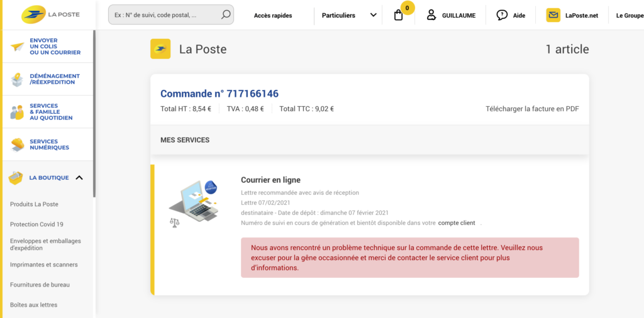The width and height of the screenshot is (644, 318).
Task: Download the invoice as PDF
Action: pos(532,109)
